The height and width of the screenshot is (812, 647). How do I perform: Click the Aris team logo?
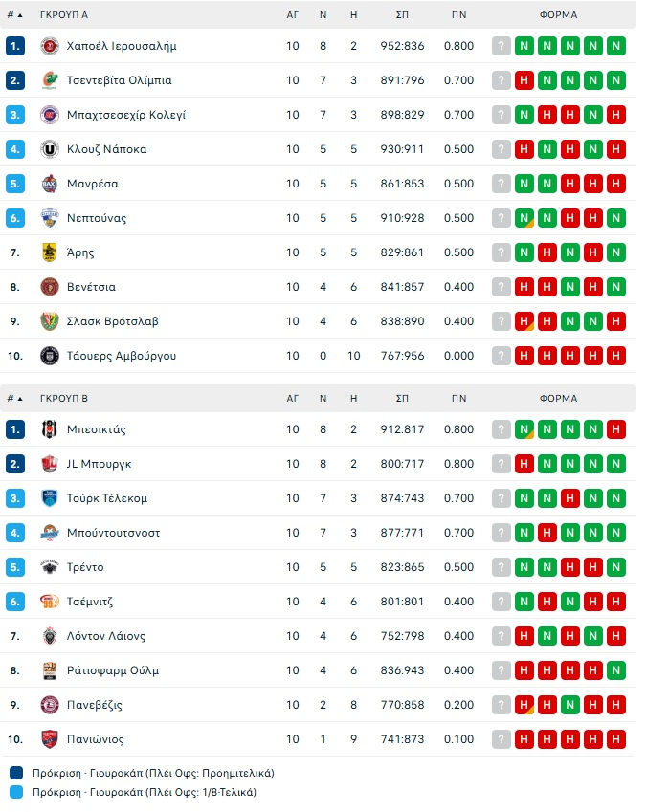(50, 252)
